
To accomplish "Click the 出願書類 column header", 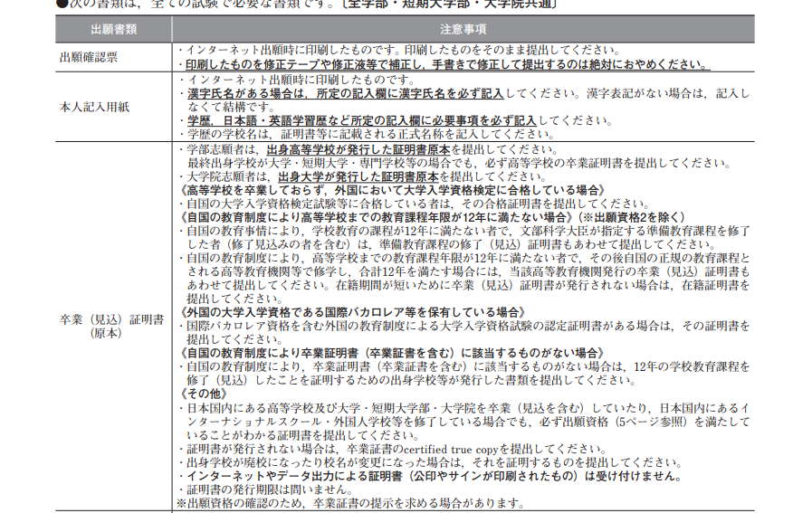I will click(113, 30).
